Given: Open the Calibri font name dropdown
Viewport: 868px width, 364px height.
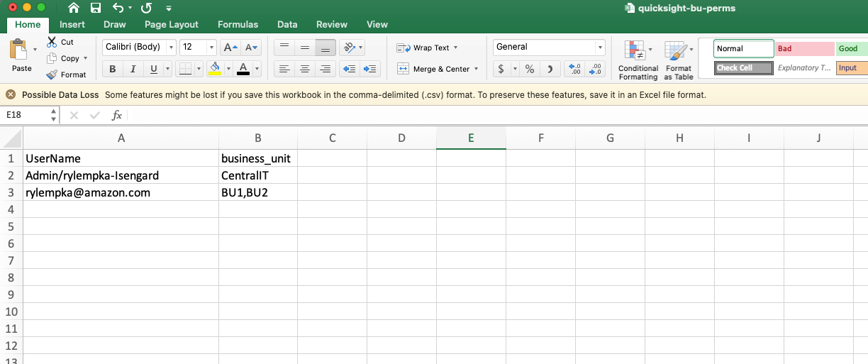Looking at the screenshot, I should (x=170, y=48).
